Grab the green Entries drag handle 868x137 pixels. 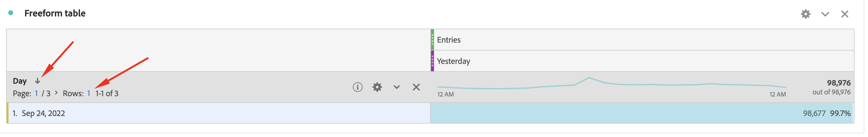point(432,40)
